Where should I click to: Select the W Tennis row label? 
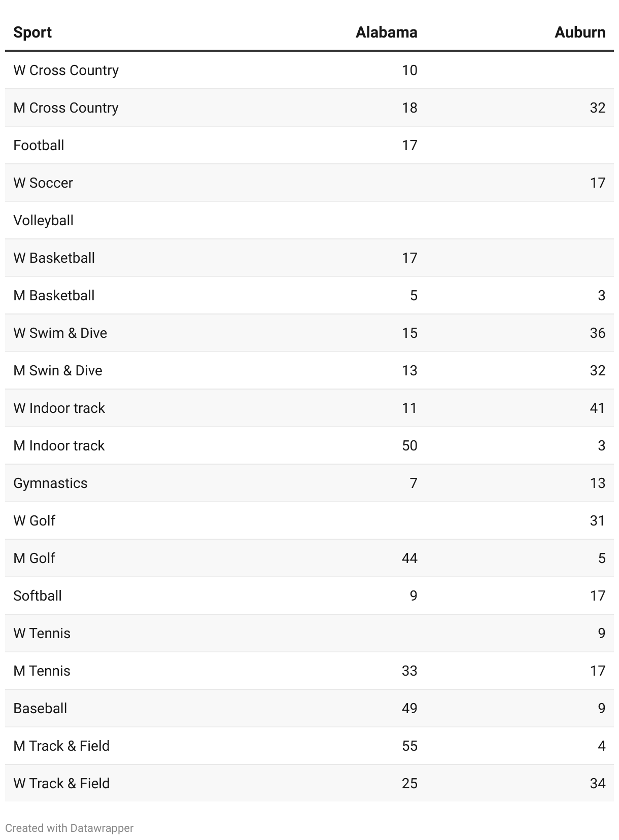42,633
